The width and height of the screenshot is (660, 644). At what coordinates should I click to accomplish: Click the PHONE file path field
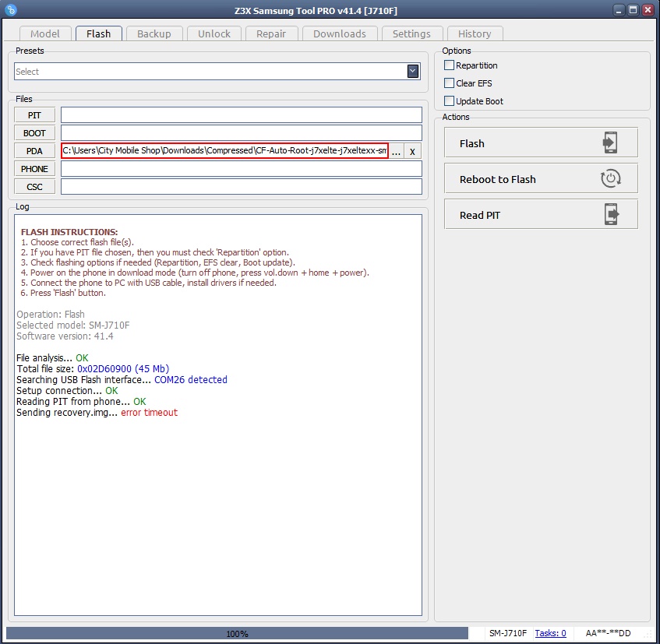point(242,169)
